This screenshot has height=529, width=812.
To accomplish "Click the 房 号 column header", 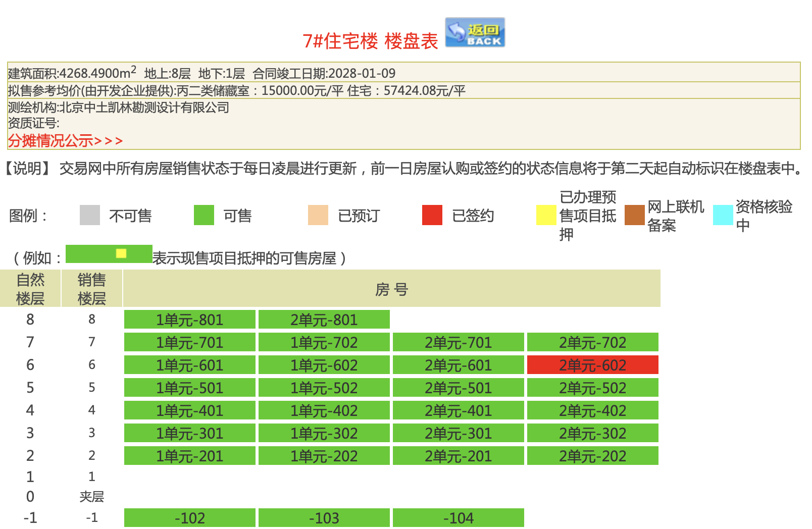I will point(392,288).
